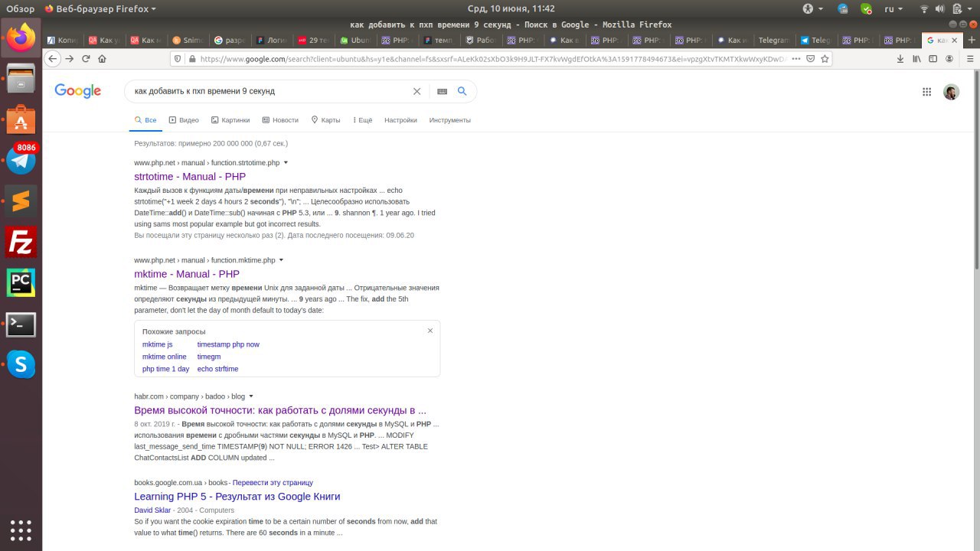Screen dimensions: 980x551
Task: Select related query 'php time 1 day'
Action: click(165, 369)
